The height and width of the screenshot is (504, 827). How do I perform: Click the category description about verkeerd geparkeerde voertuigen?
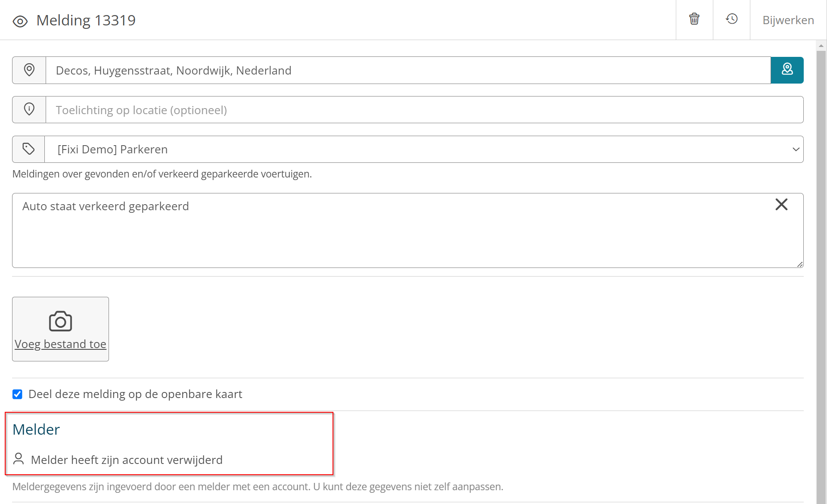162,174
